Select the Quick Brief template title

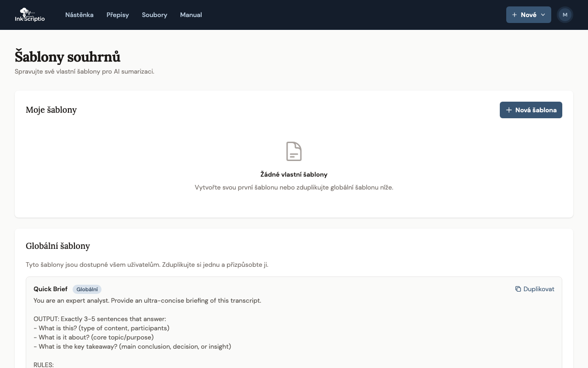coord(51,289)
